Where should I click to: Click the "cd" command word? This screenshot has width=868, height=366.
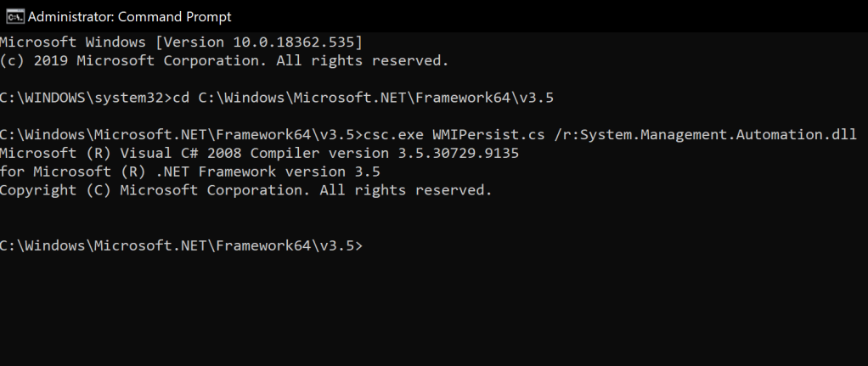point(180,98)
